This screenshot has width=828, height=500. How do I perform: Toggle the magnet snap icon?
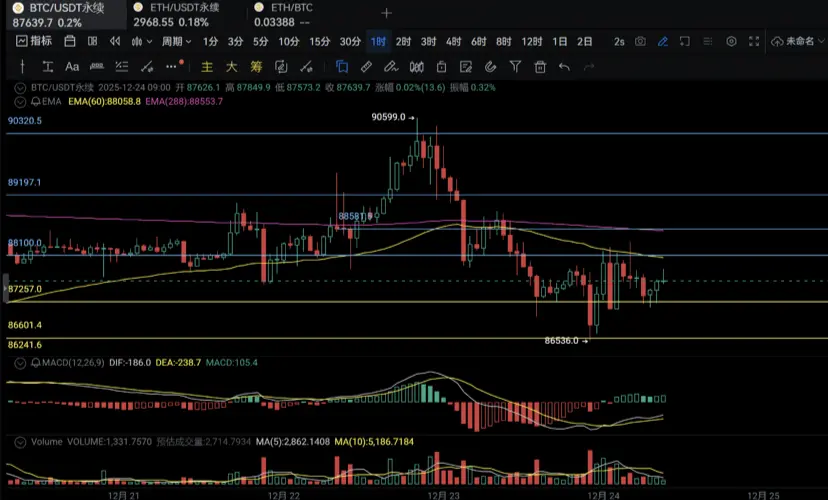point(491,67)
